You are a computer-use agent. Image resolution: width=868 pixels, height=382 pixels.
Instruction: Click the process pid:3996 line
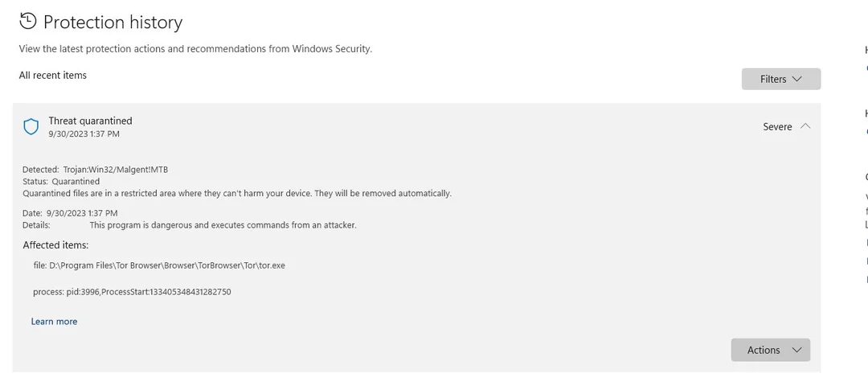[132, 292]
